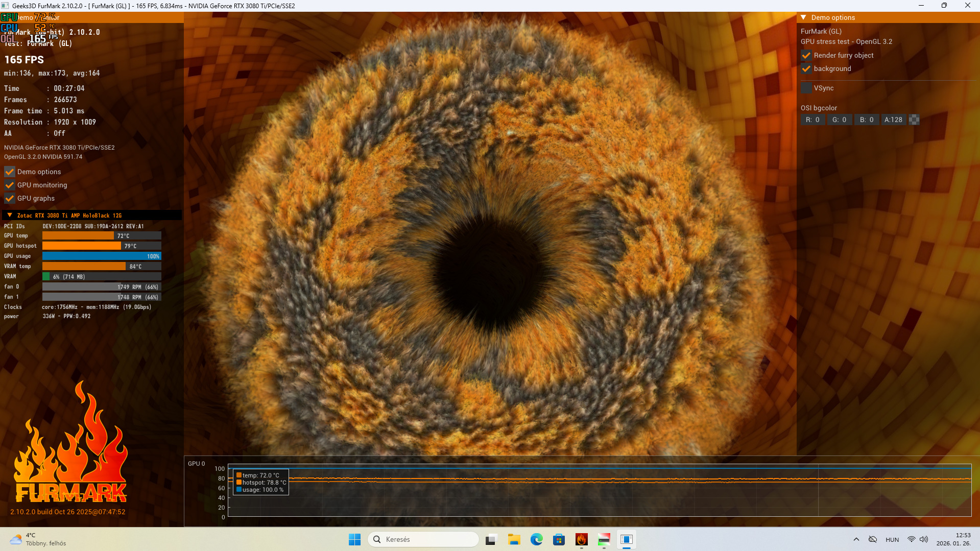Click the '165 FPS' counter text

click(x=24, y=60)
